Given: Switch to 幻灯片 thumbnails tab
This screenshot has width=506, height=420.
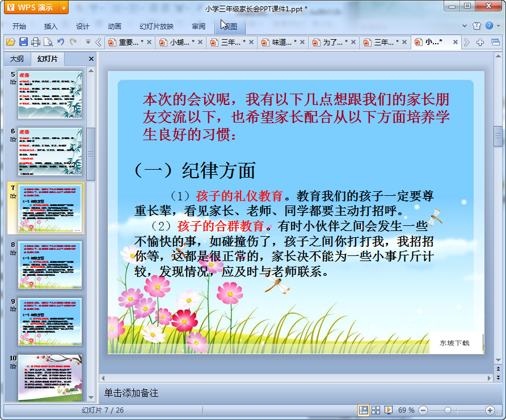Looking at the screenshot, I should pos(48,59).
